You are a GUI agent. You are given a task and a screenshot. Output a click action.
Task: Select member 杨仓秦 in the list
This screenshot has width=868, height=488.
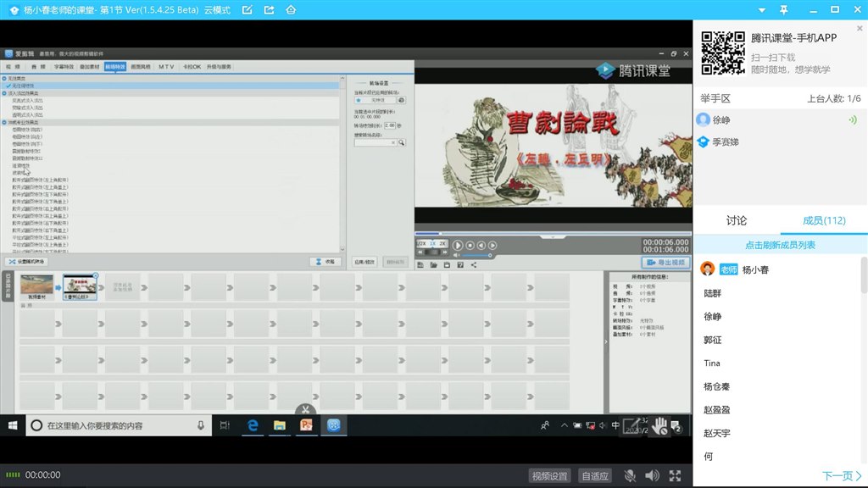pos(716,386)
